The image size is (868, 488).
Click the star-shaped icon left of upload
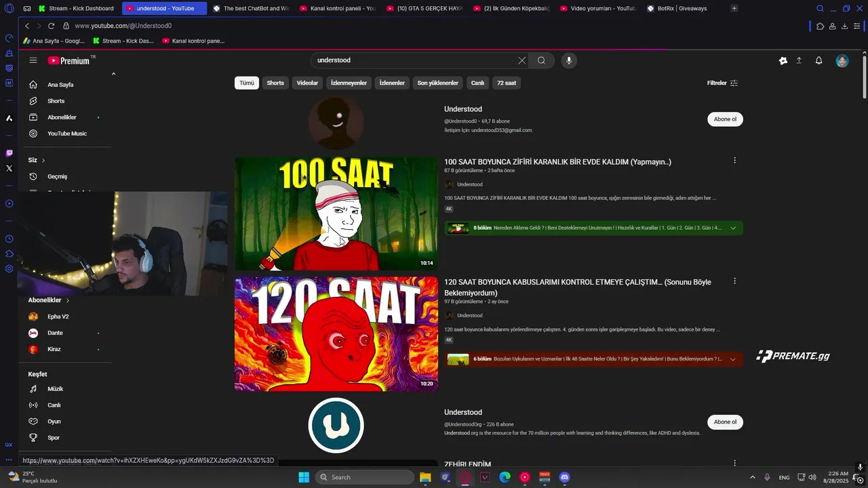point(783,60)
